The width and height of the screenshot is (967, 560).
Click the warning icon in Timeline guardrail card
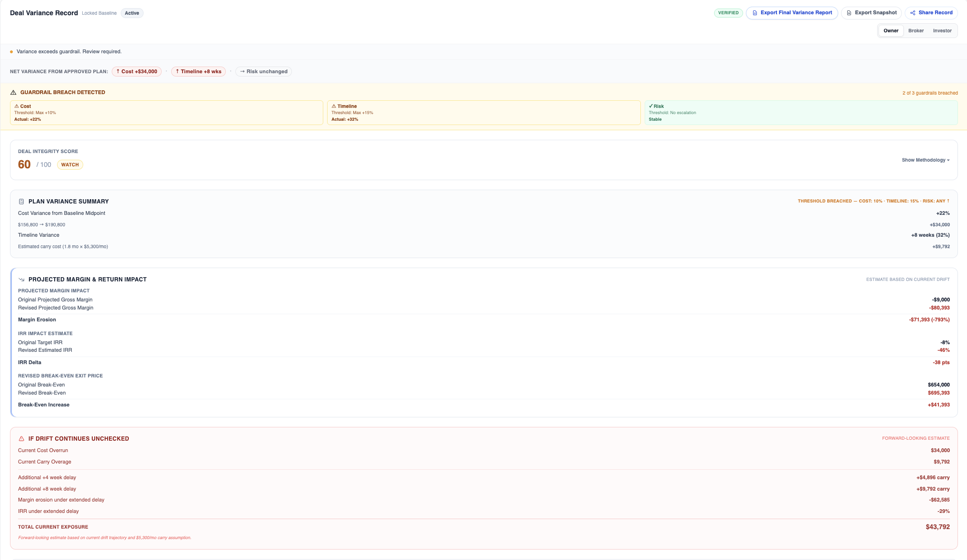click(334, 106)
